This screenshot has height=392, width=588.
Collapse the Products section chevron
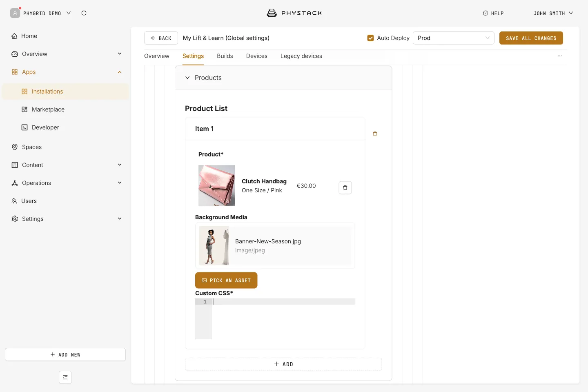[187, 78]
